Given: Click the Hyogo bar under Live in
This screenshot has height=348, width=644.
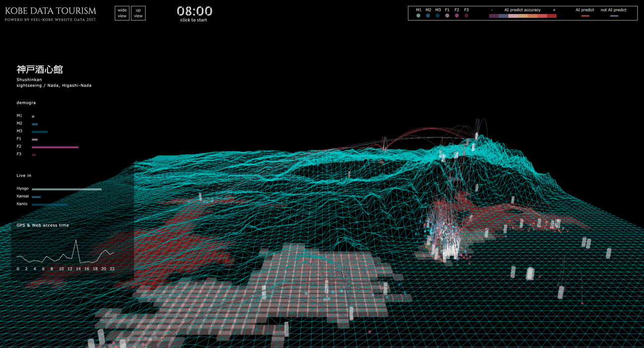Looking at the screenshot, I should pos(66,189).
